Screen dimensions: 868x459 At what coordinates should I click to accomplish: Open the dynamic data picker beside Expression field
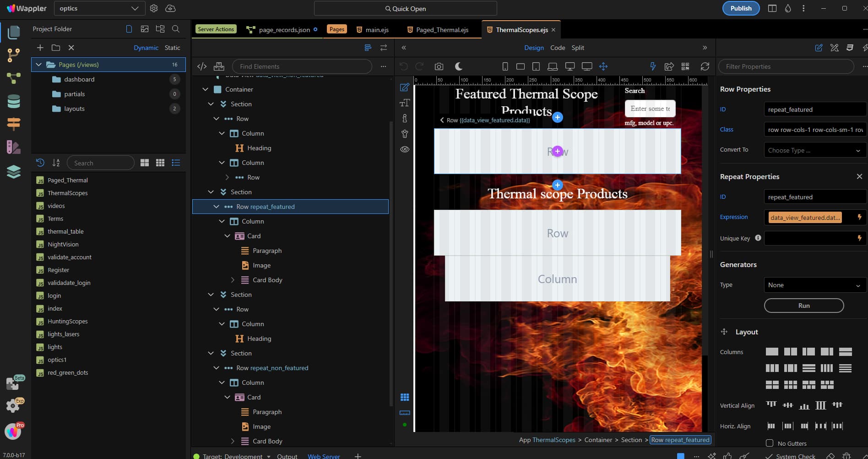coord(859,217)
